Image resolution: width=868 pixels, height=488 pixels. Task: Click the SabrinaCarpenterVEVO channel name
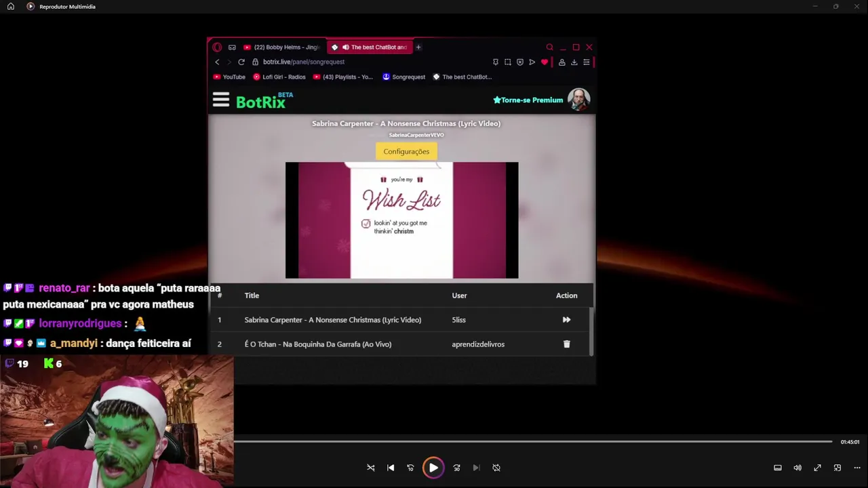pos(416,135)
